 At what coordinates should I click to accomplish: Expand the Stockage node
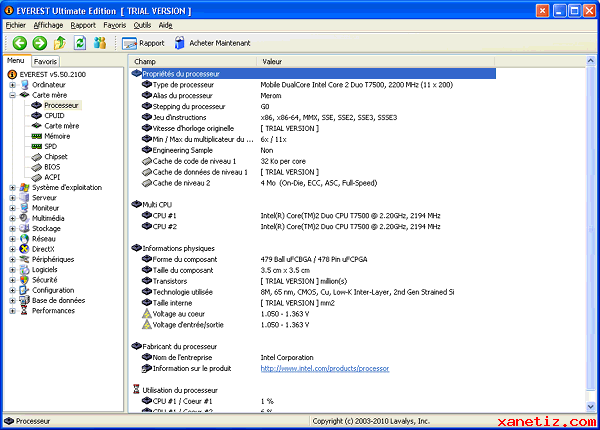point(12,229)
